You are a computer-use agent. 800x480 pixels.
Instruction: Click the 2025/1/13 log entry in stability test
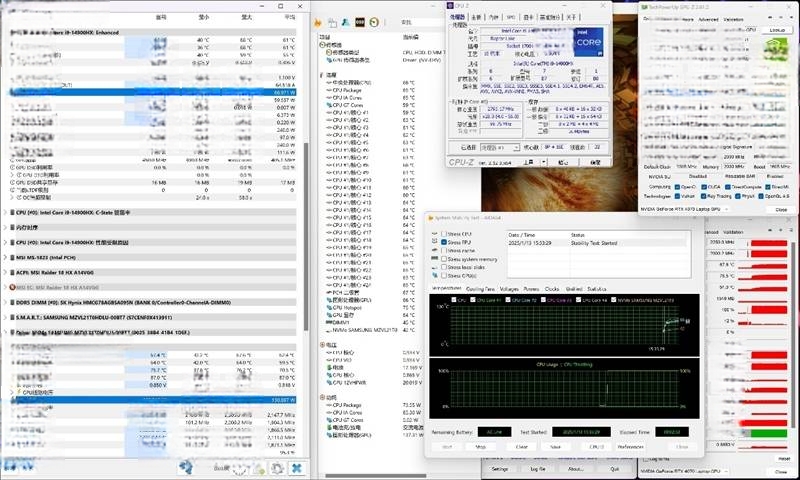(x=597, y=243)
